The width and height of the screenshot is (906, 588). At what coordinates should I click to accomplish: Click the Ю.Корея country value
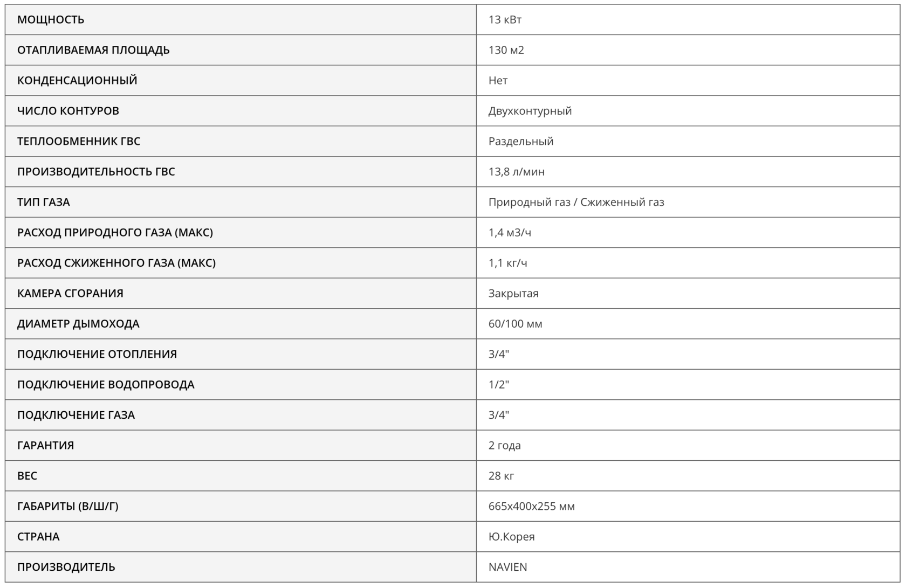pos(511,537)
